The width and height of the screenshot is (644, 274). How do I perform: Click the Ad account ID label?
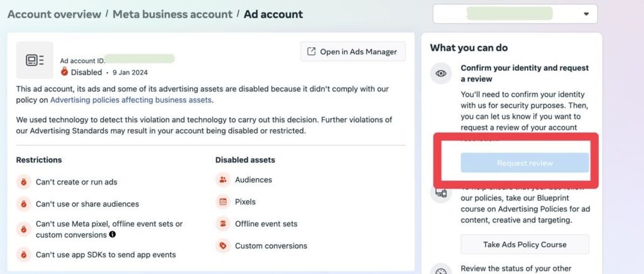[82, 61]
